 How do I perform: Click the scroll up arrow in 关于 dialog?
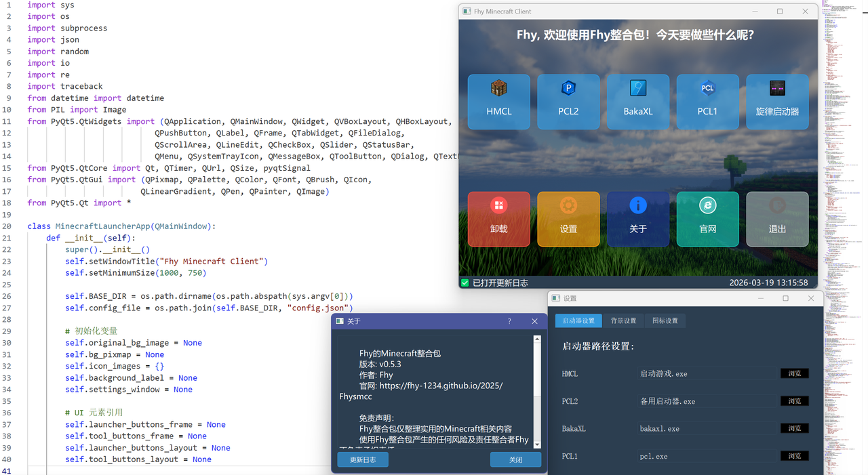click(537, 338)
